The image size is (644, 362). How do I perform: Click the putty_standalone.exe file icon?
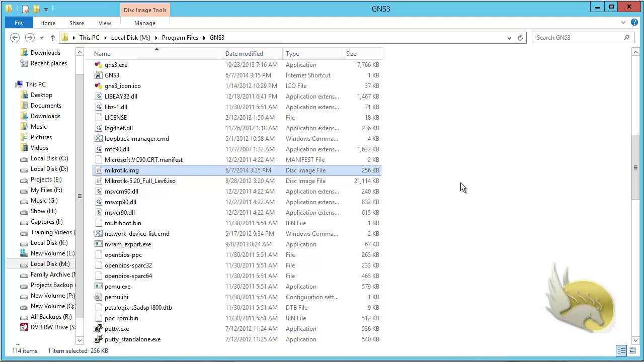tap(99, 339)
